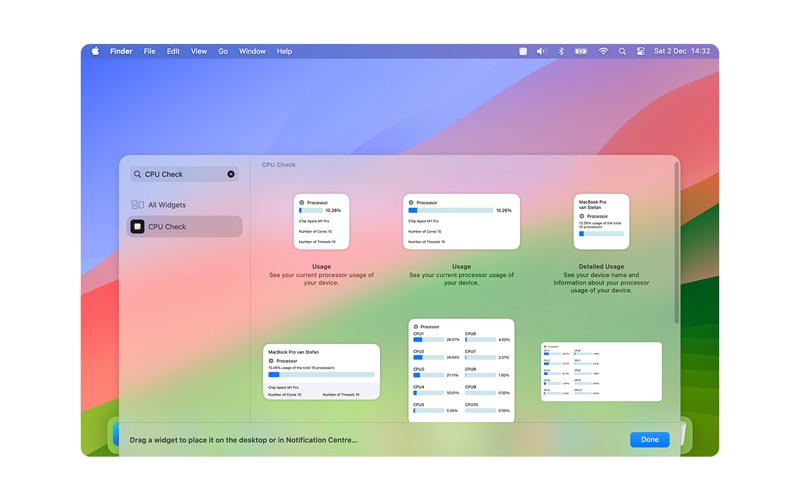Open Control Centre in menu bar
Screen dimensions: 800x500
pos(640,51)
